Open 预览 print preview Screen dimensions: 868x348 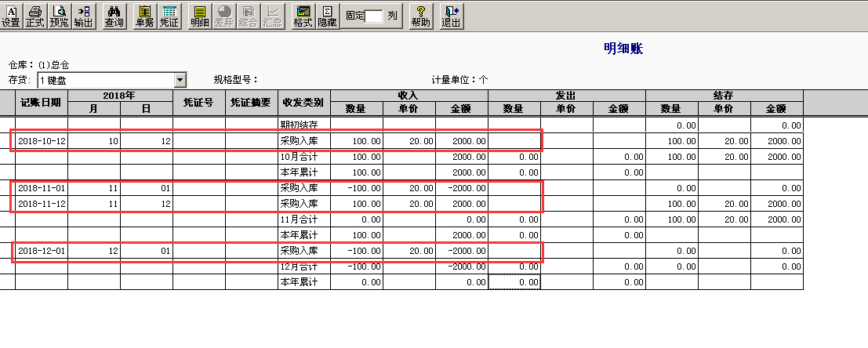click(x=59, y=15)
